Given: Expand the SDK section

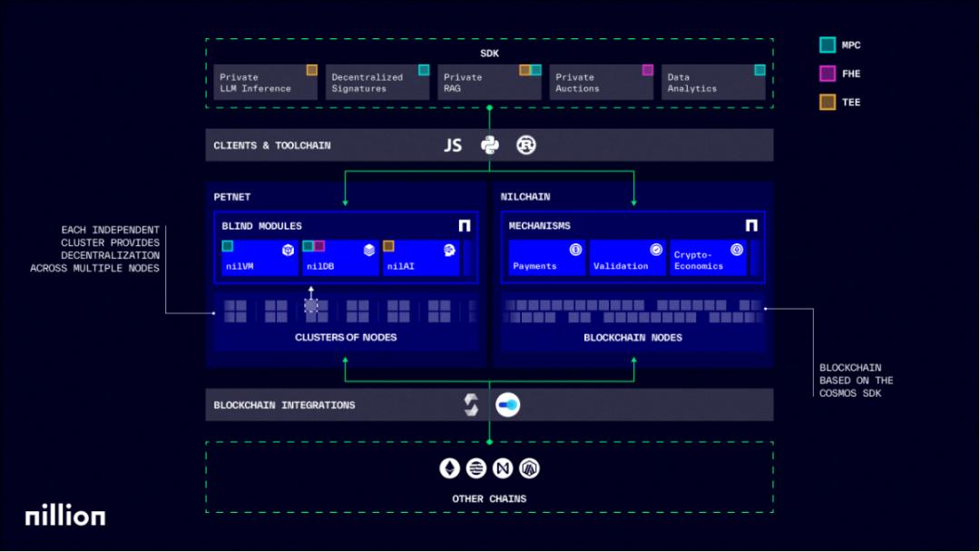Looking at the screenshot, I should 492,54.
